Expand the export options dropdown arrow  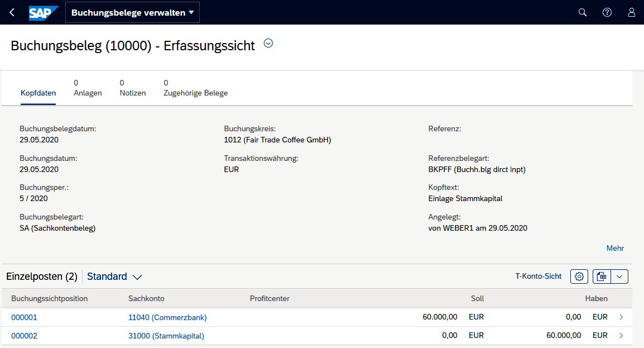click(x=619, y=277)
